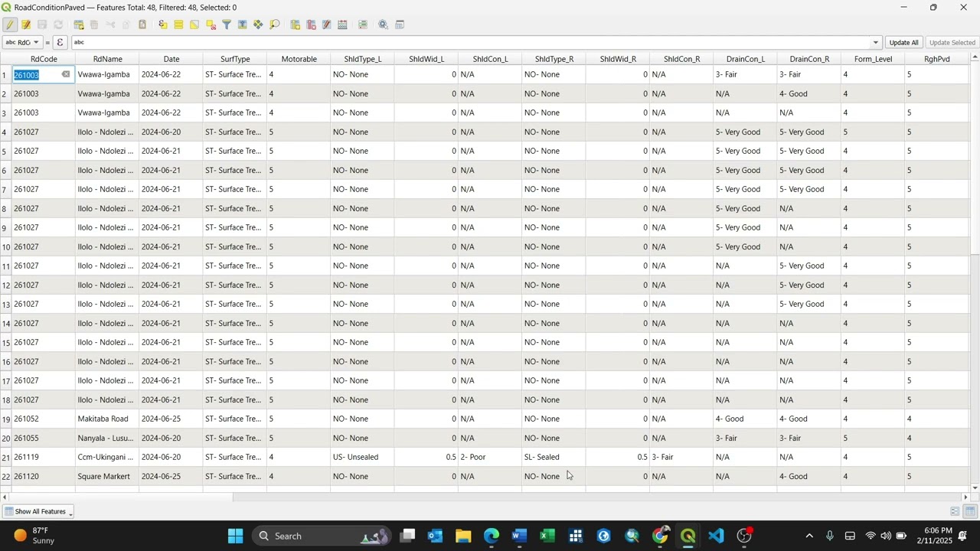
Task: Open the Windows Start menu
Action: point(235,536)
